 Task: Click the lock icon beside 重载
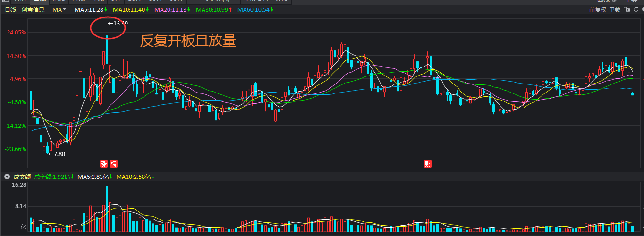pyautogui.click(x=627, y=9)
